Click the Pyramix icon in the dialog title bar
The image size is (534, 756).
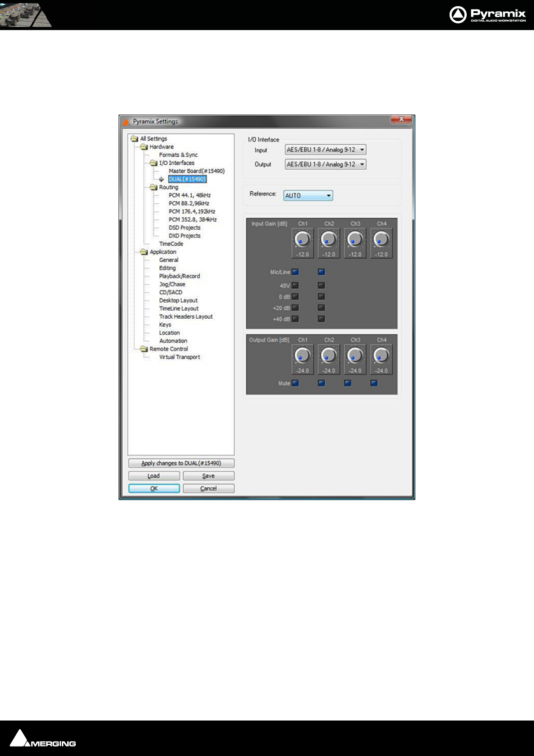126,122
